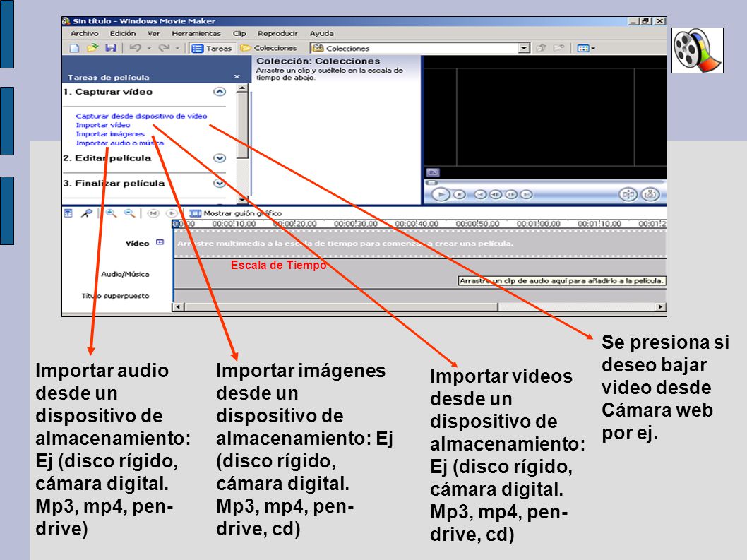
Task: Zoom in on the timeline
Action: [111, 213]
